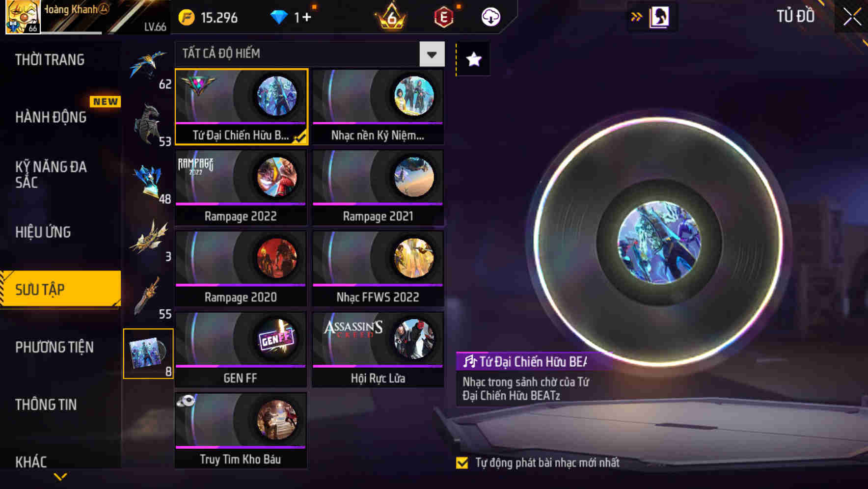Click the gold coin currency icon
The image size is (868, 489).
tap(186, 18)
